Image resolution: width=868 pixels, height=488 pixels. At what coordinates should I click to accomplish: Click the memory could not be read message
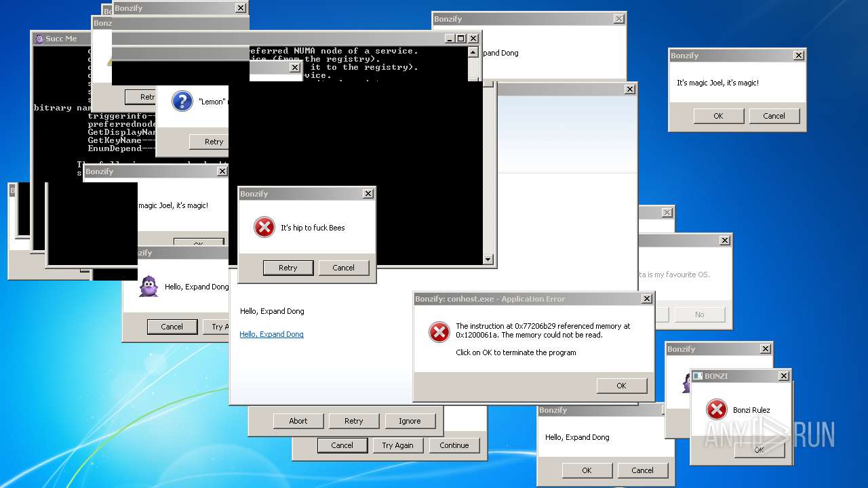tap(542, 330)
